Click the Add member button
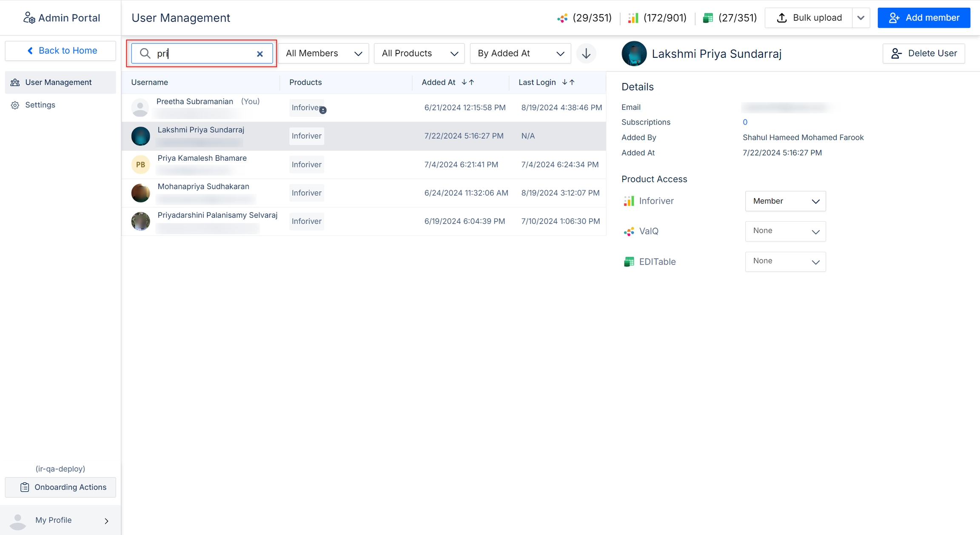The image size is (980, 535). (x=923, y=18)
